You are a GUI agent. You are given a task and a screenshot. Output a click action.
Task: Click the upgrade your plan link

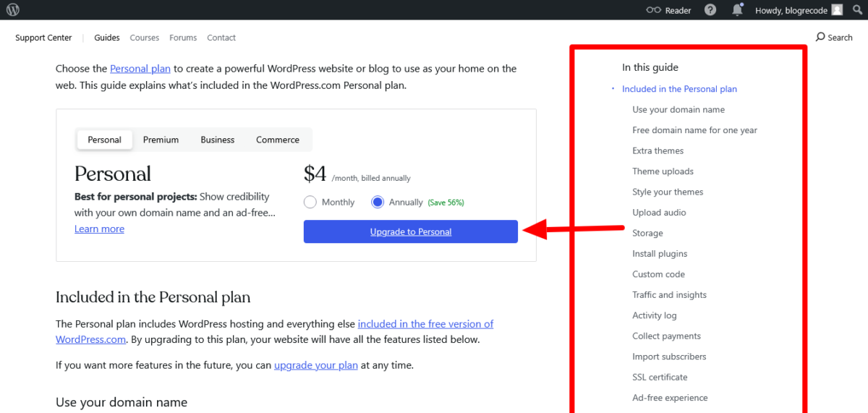click(x=316, y=365)
